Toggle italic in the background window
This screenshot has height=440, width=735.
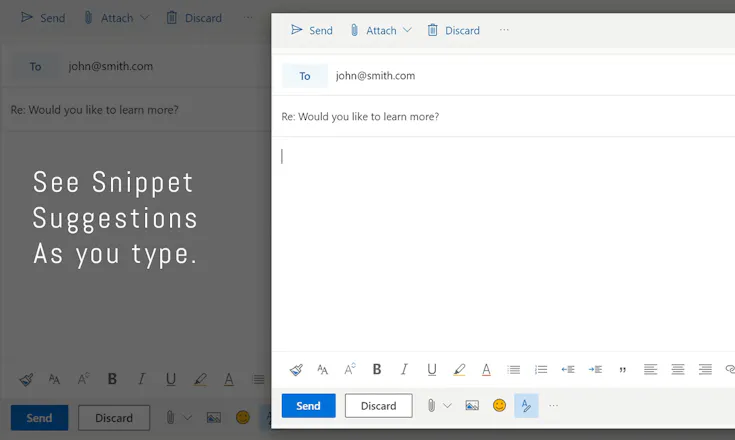tap(141, 379)
